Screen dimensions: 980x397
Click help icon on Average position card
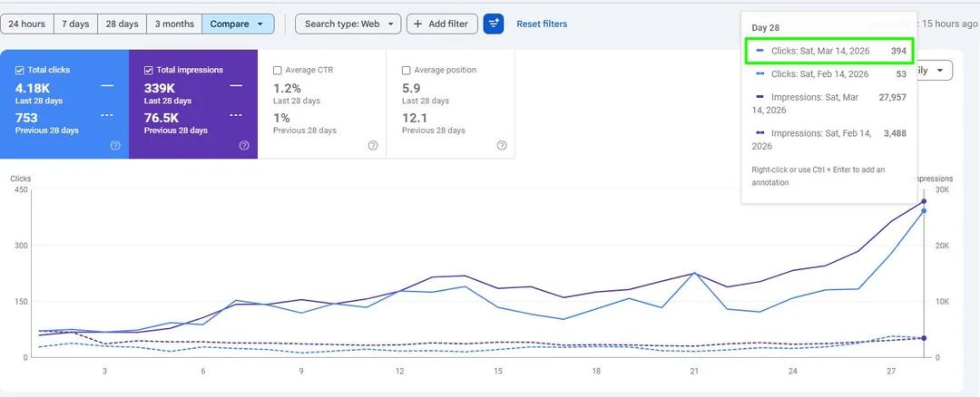click(501, 145)
